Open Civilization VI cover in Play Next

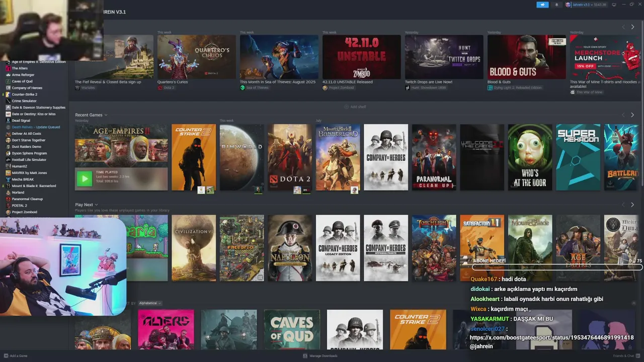point(194,248)
